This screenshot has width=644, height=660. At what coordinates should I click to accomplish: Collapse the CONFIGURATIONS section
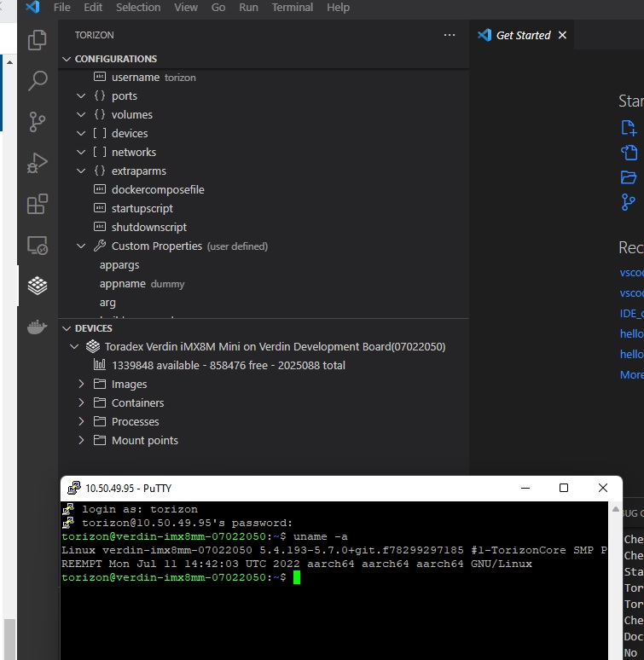[x=66, y=59]
